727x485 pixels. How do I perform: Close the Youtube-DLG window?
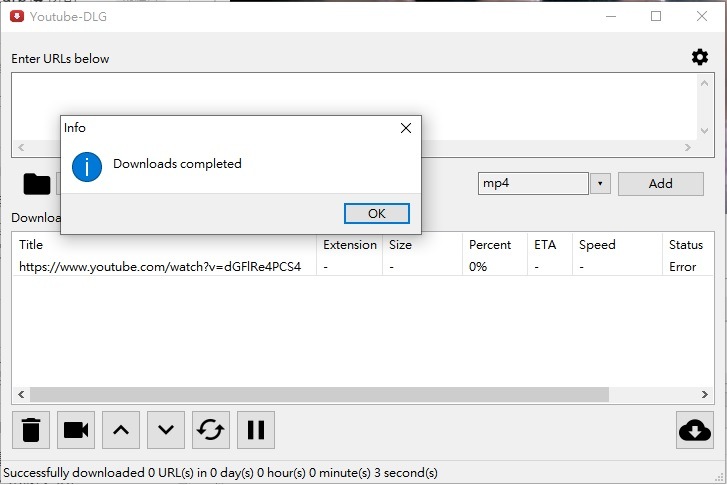click(701, 16)
